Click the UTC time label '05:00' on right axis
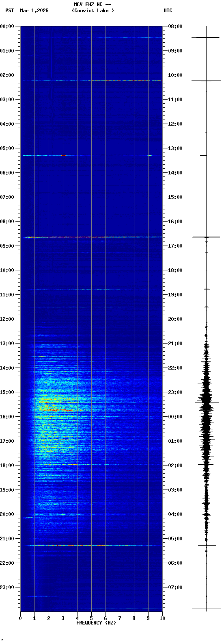 [175, 539]
